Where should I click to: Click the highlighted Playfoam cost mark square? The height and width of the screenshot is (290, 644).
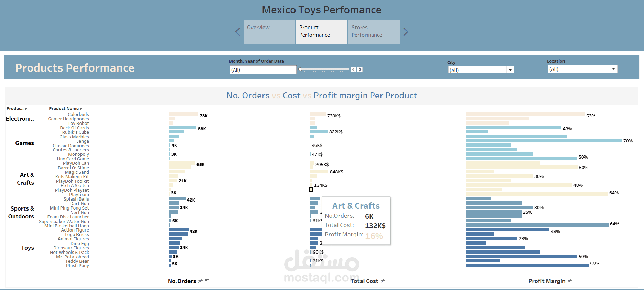point(311,190)
